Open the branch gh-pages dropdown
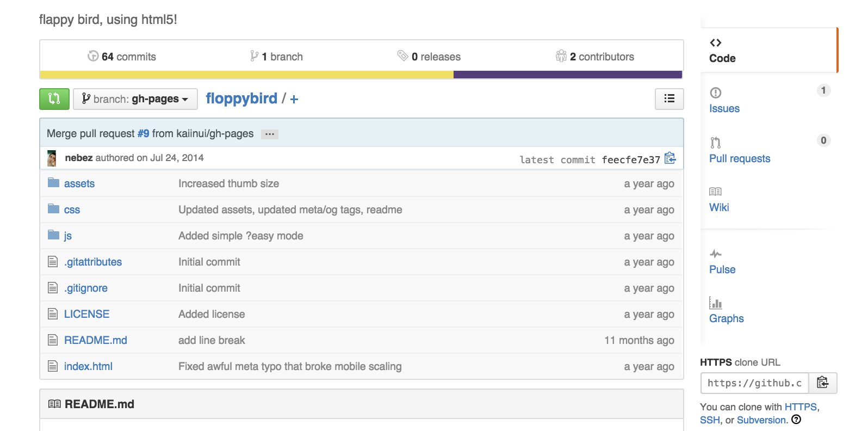Viewport: 868px width, 431px height. [135, 99]
